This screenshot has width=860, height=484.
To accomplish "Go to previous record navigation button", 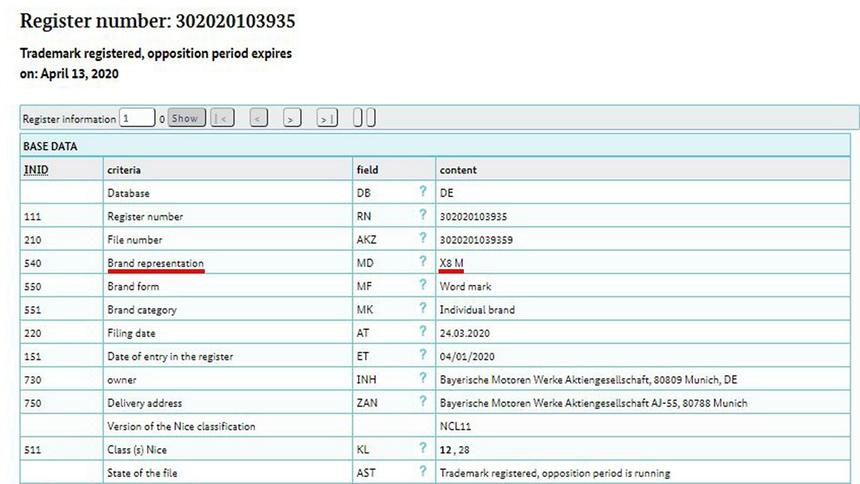I will (258, 118).
